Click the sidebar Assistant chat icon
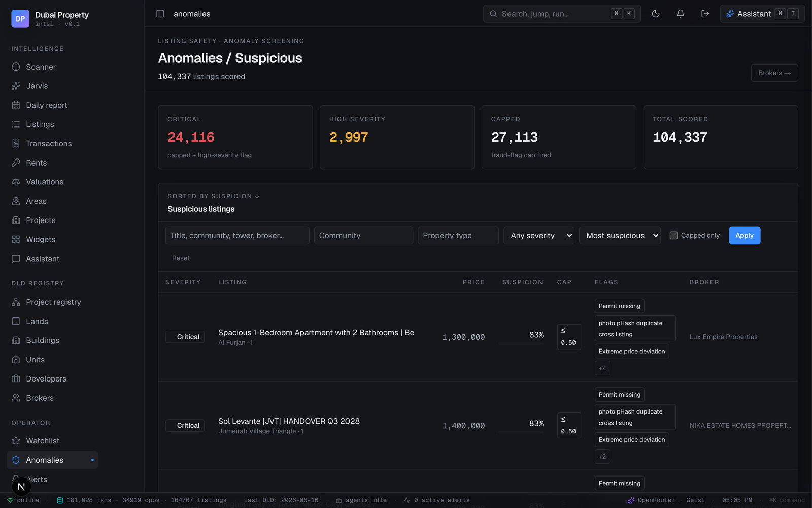This screenshot has width=812, height=508. [16, 259]
